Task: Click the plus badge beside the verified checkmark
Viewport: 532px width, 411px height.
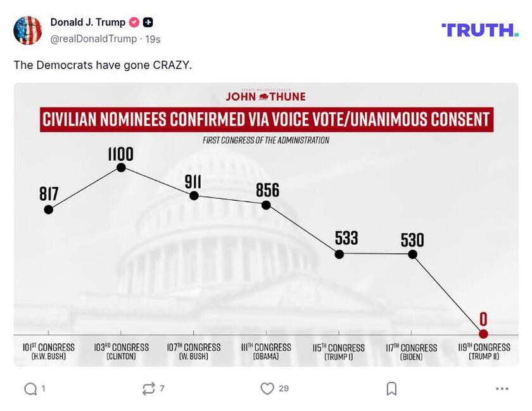Action: tap(147, 21)
